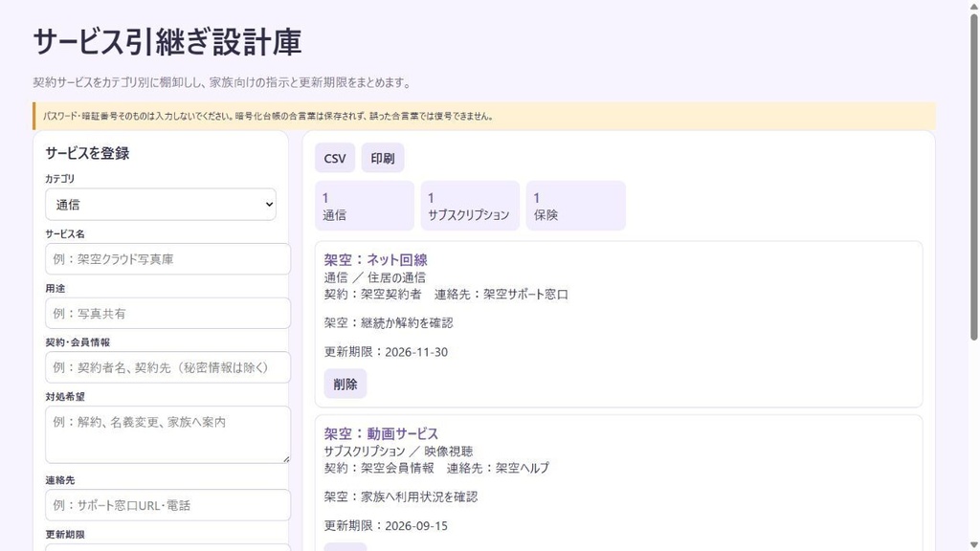The height and width of the screenshot is (551, 980).
Task: Click the 更新期限：2026-11-30 text
Action: [386, 352]
